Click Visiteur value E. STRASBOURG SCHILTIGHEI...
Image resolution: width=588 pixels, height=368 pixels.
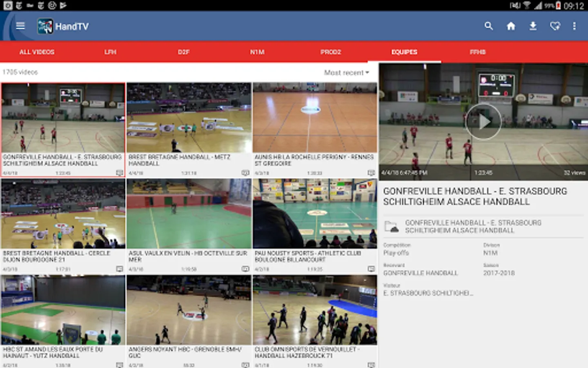428,293
